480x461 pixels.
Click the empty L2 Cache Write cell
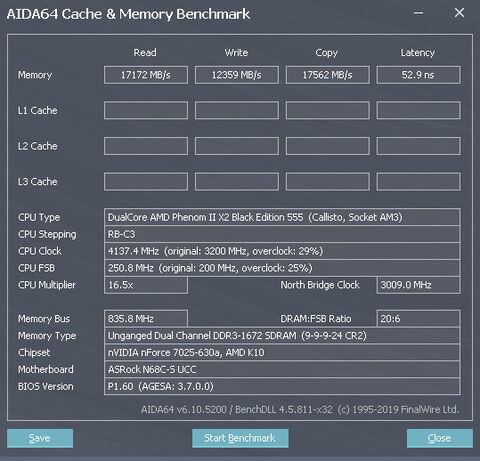[237, 146]
